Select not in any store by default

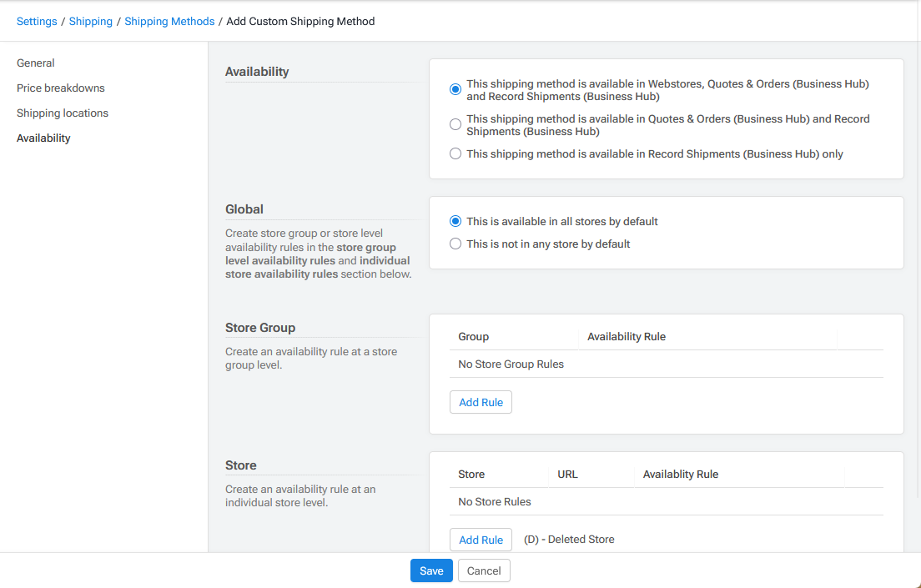point(455,244)
